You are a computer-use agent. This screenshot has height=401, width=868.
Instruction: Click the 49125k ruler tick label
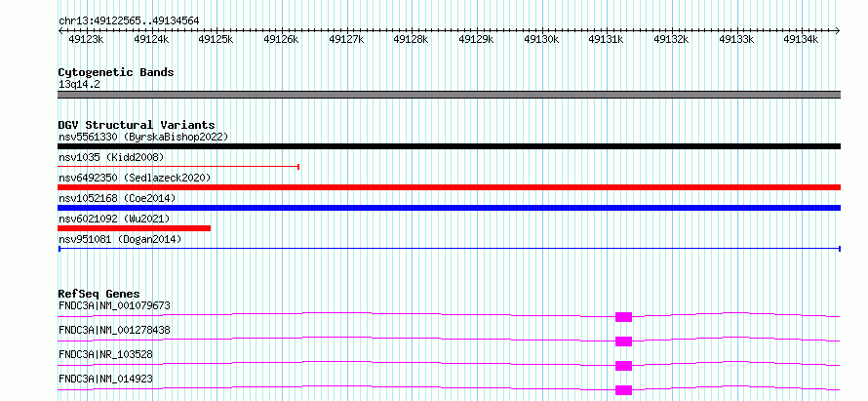(x=216, y=39)
